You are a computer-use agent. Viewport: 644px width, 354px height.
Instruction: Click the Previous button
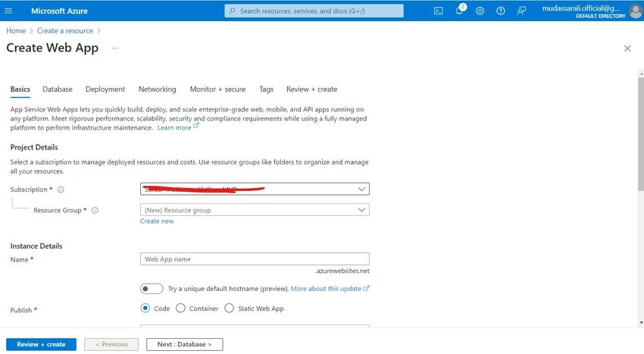point(111,345)
